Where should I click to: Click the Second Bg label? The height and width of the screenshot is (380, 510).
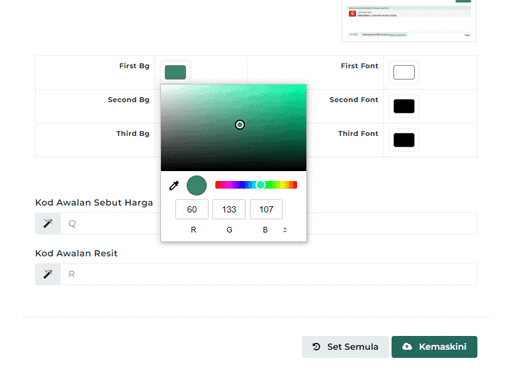pos(129,100)
